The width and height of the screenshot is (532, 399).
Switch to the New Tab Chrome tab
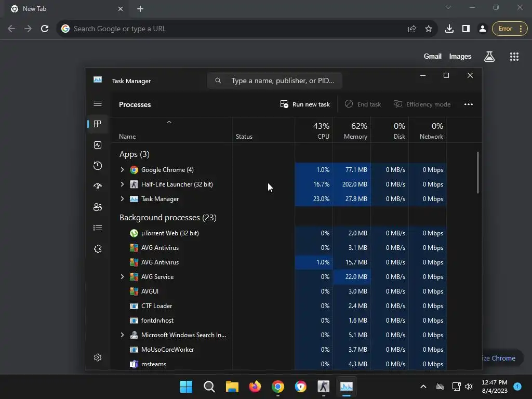[66, 9]
